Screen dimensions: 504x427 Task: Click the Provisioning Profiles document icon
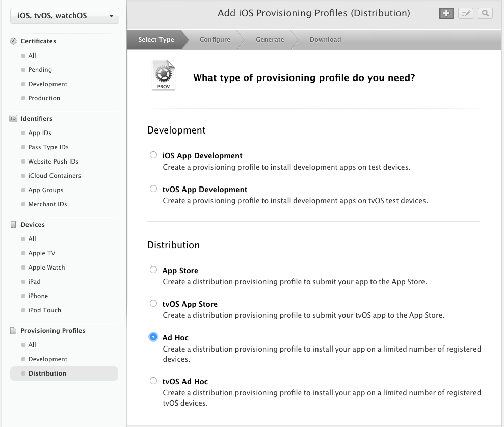(x=13, y=331)
